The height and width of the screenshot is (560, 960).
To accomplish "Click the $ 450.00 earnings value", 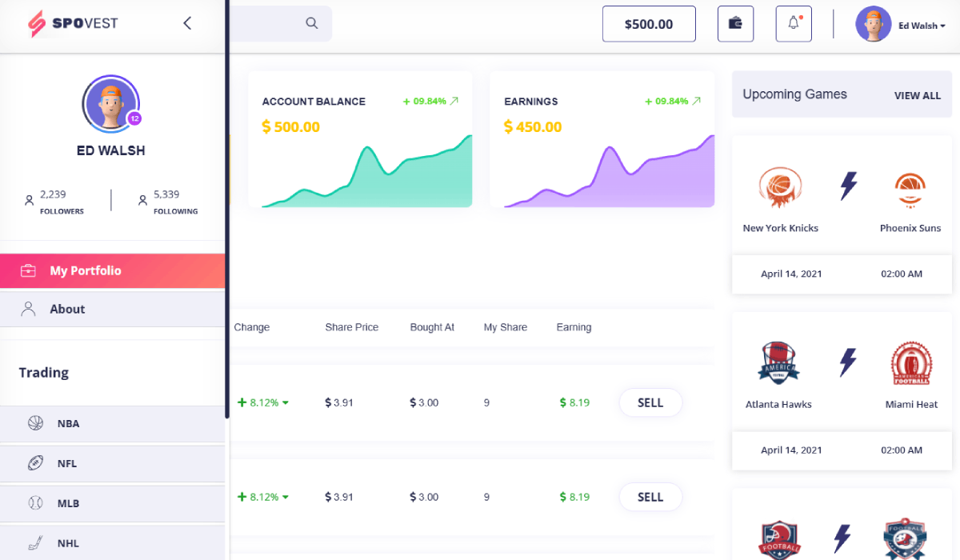I will [533, 127].
